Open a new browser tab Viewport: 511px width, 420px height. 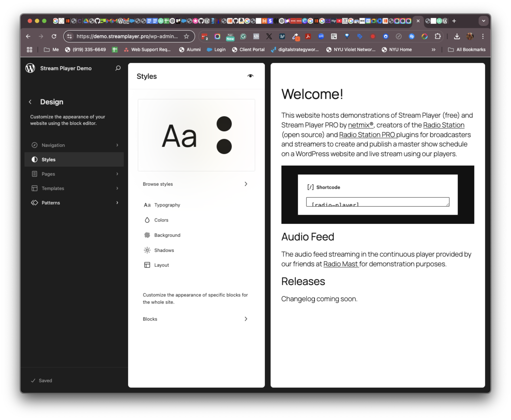[x=454, y=21]
